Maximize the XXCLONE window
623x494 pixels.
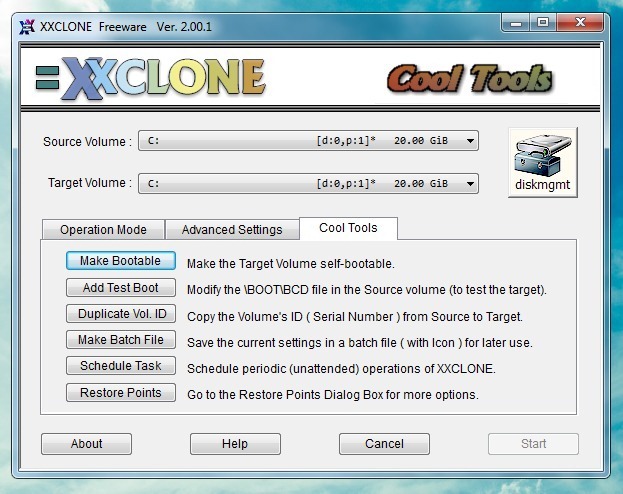click(543, 23)
